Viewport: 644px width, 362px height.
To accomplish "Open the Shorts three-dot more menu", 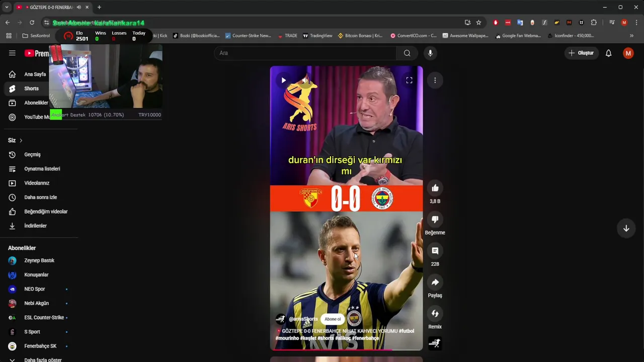I will [435, 80].
